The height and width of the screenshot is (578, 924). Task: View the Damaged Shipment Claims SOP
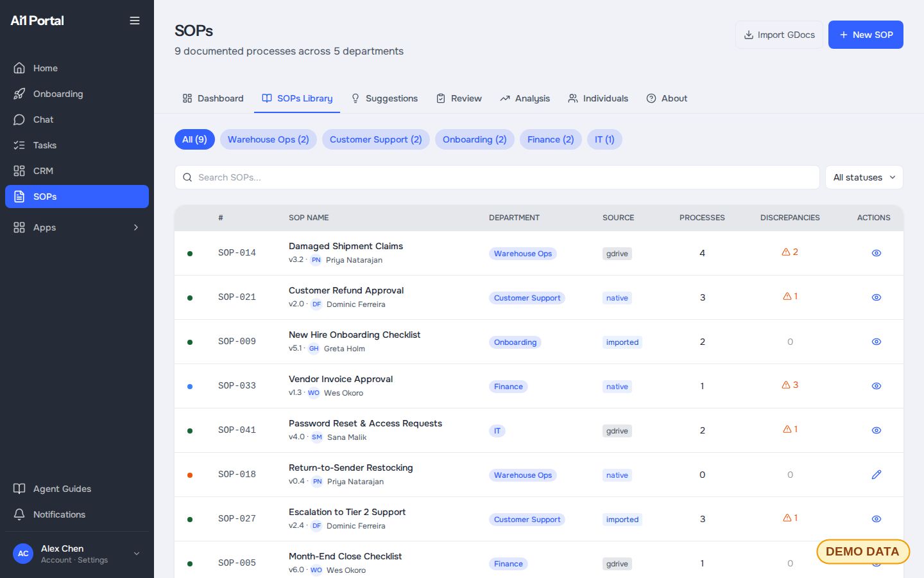point(877,253)
